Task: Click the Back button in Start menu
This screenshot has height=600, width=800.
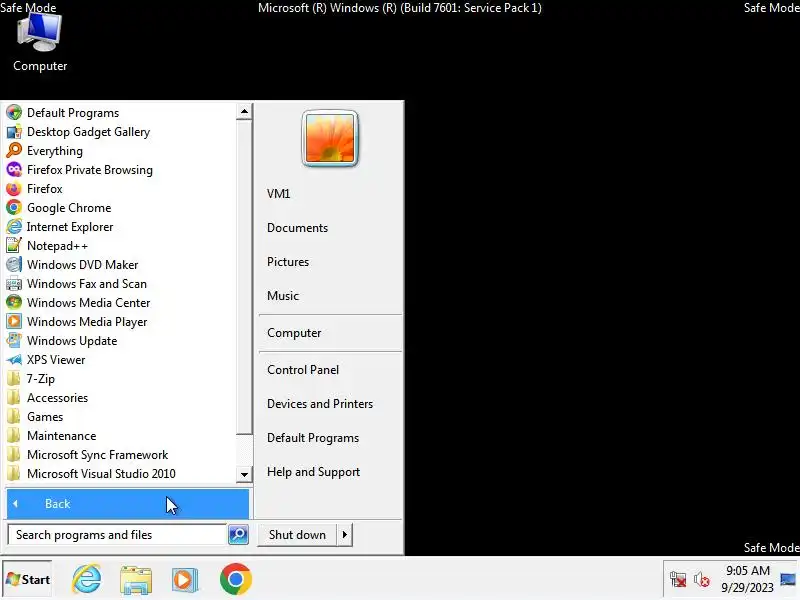Action: [x=128, y=504]
